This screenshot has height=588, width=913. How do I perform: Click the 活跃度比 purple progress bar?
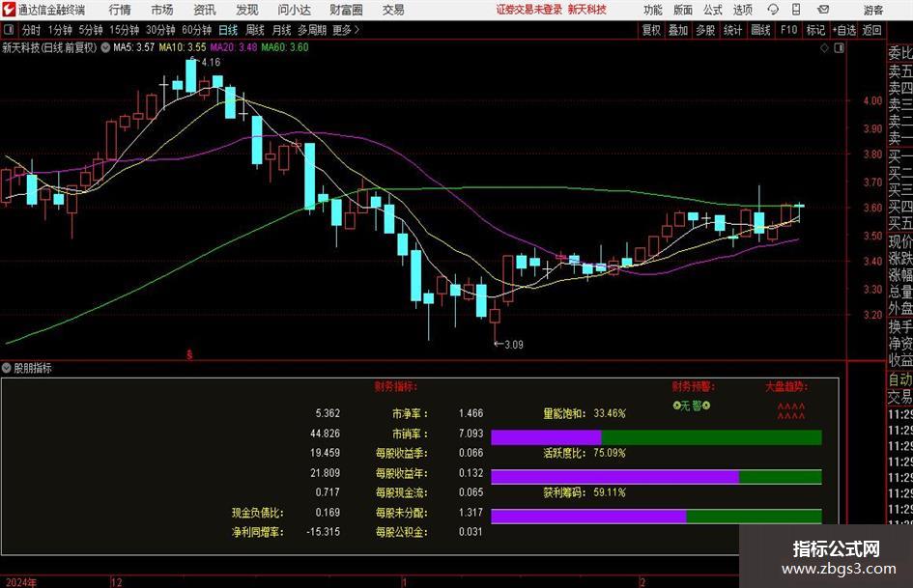(x=614, y=477)
